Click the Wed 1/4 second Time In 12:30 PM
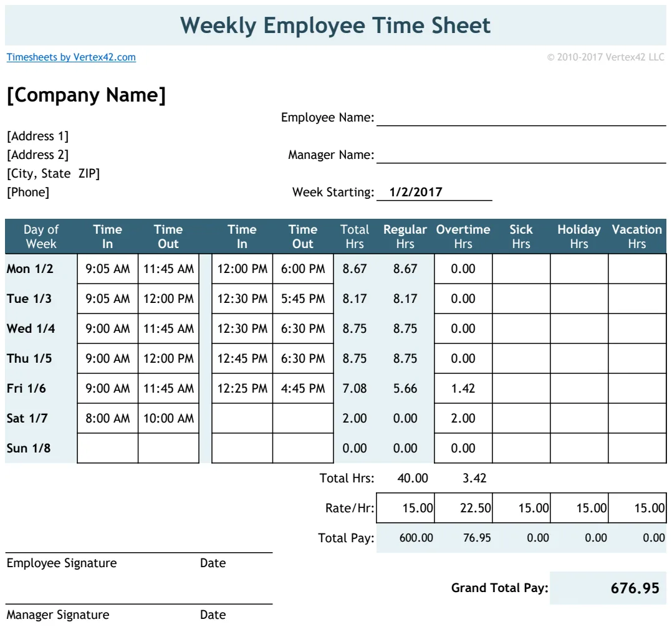672x627 pixels. point(242,328)
